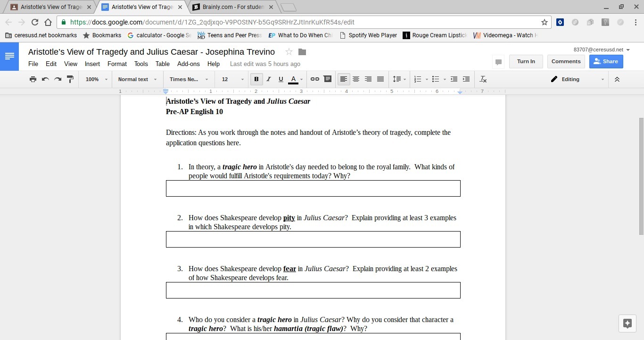644x340 pixels.
Task: Click the Print icon in the toolbar
Action: [x=33, y=79]
